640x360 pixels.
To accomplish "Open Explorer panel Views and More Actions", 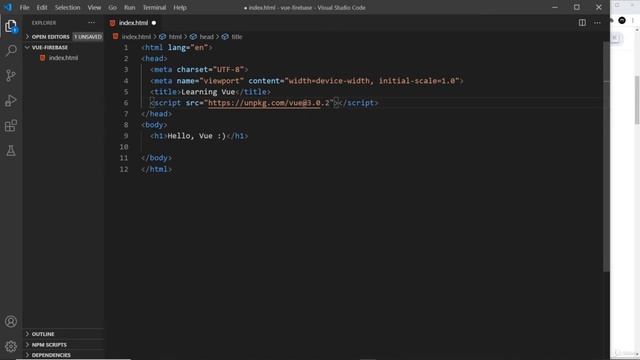I will (91, 23).
